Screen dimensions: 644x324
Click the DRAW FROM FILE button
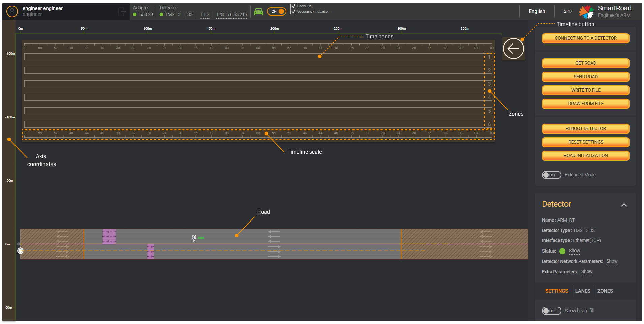coord(585,104)
